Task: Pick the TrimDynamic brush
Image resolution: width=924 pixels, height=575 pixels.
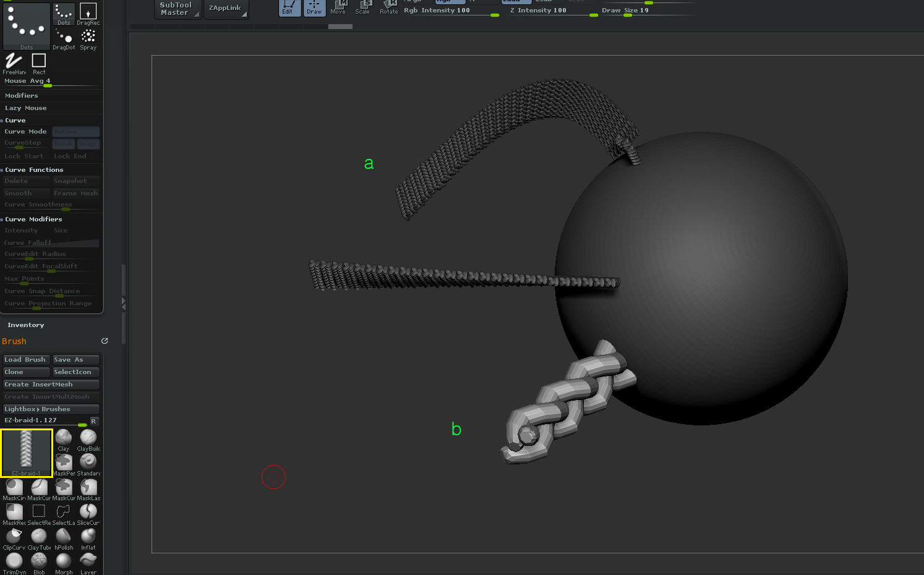Action: point(14,561)
